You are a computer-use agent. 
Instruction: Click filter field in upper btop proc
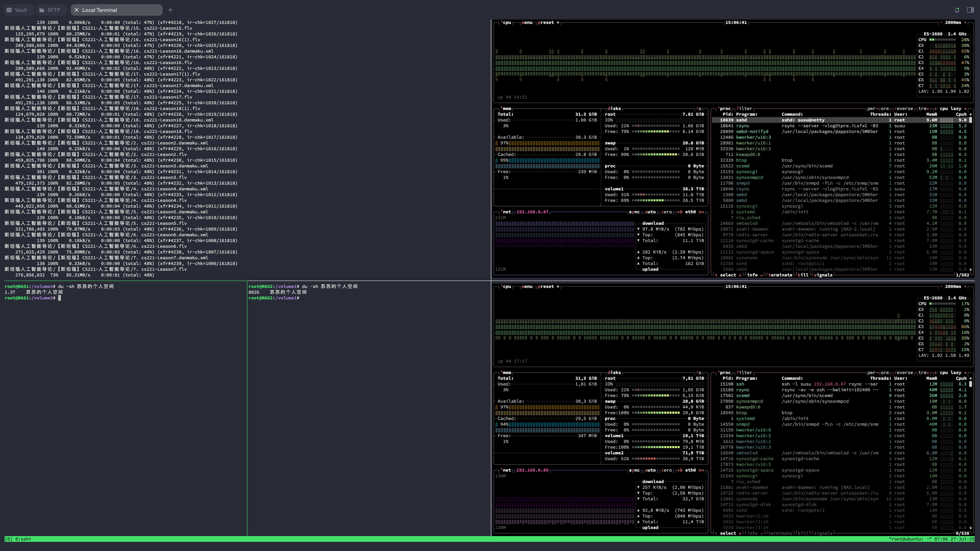(x=744, y=108)
